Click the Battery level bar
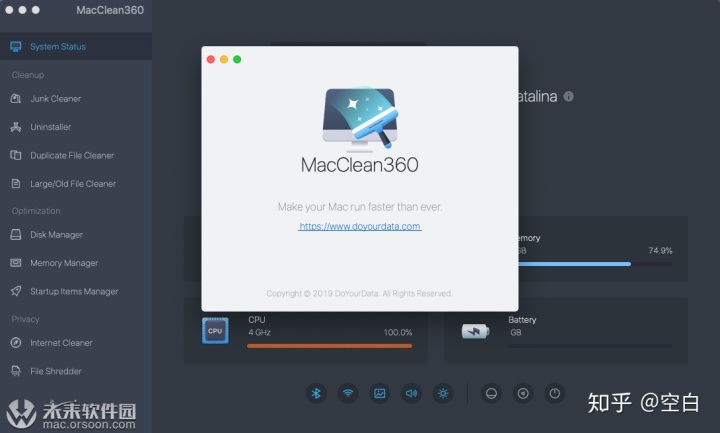This screenshot has width=720, height=433. [590, 346]
